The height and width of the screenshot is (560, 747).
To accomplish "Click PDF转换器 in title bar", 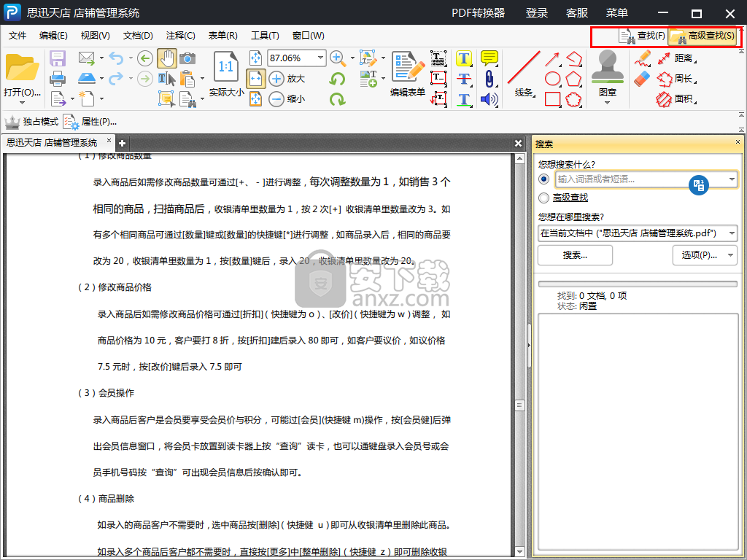I will pyautogui.click(x=479, y=13).
